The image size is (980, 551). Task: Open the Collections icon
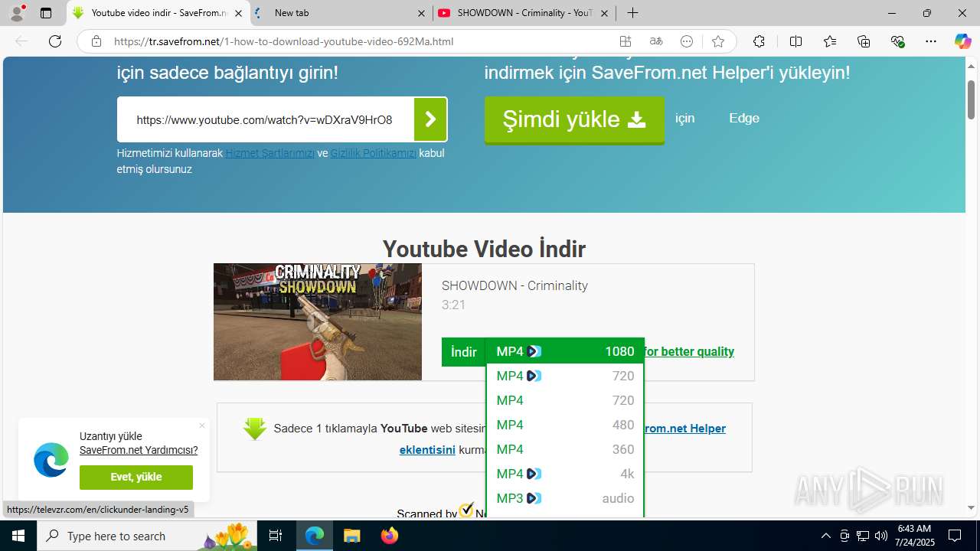[864, 41]
